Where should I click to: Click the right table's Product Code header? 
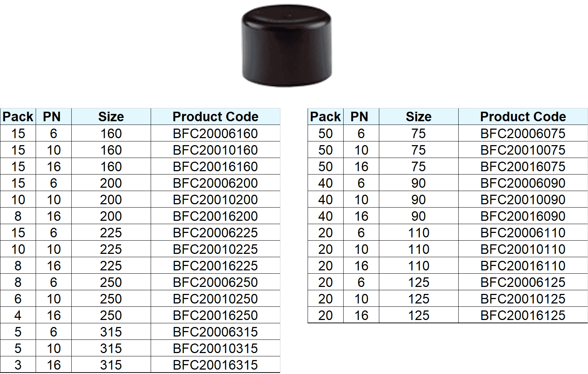[x=523, y=117]
